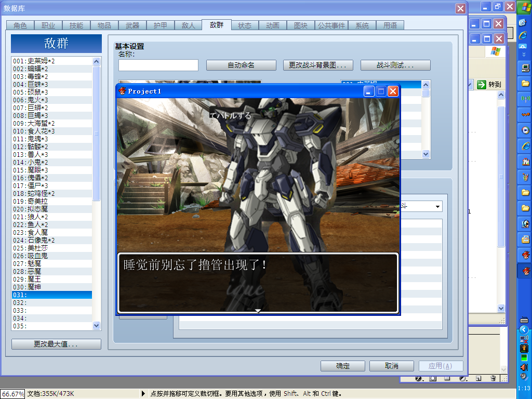Click the new layer icon

click(478, 378)
